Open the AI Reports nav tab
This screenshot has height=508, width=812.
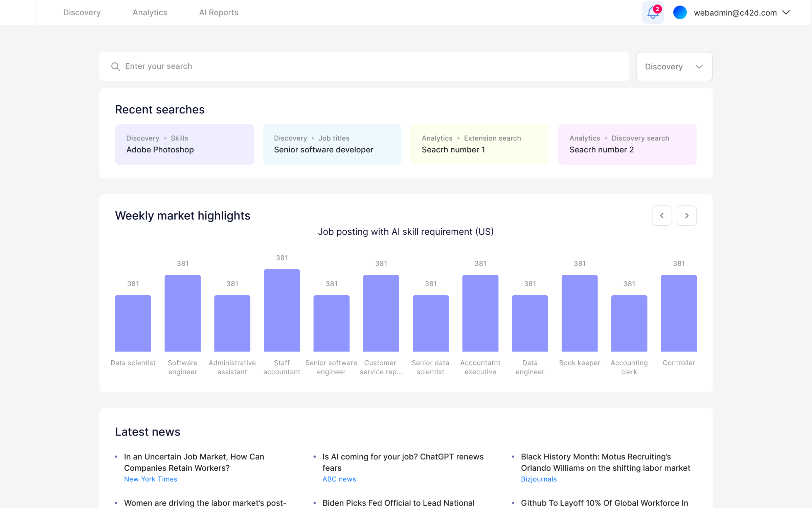click(x=219, y=13)
